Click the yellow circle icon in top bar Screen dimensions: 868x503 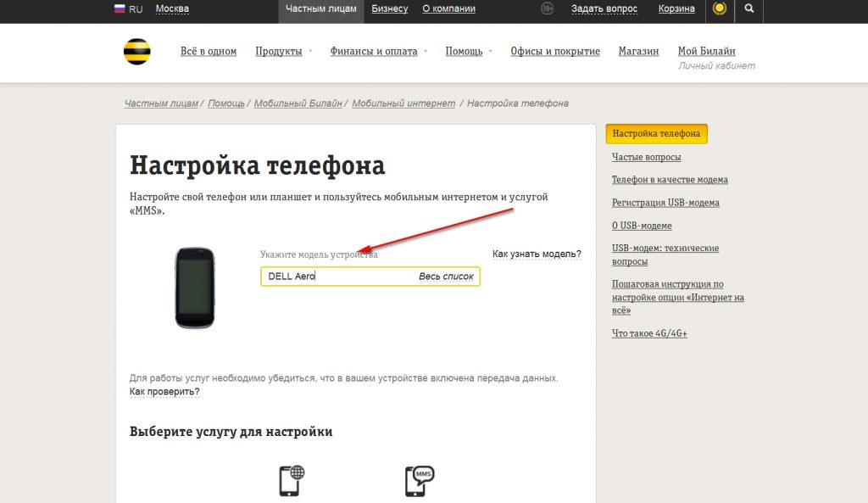719,8
